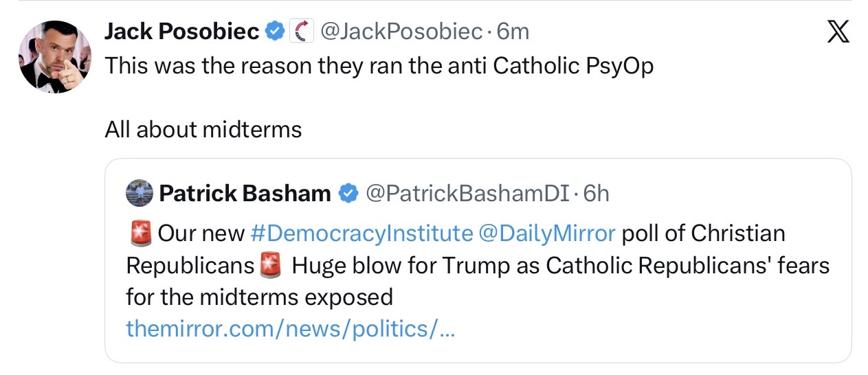Click the siren emoji before 'Our new'
Screen dimensions: 868x375
click(140, 234)
